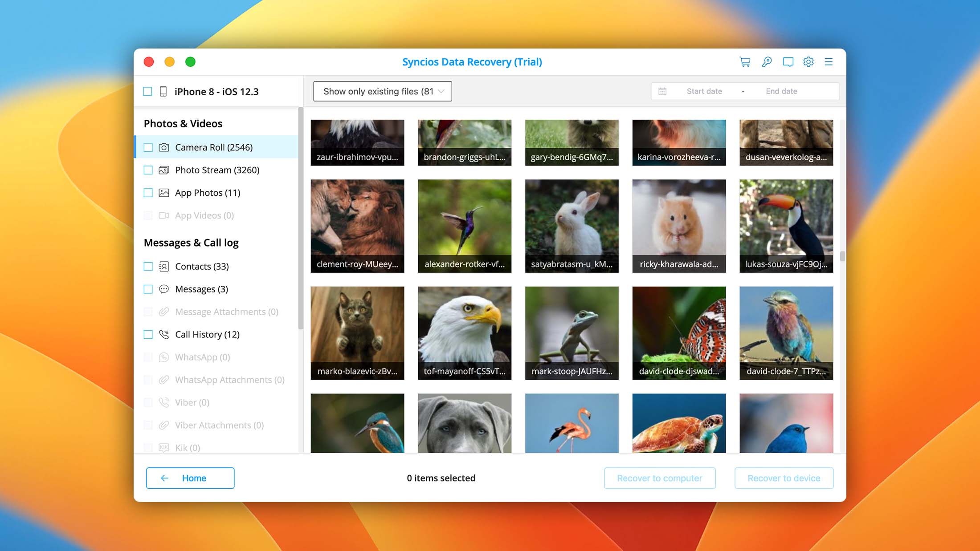
Task: Open Photo Stream (3260) category
Action: pyautogui.click(x=216, y=170)
